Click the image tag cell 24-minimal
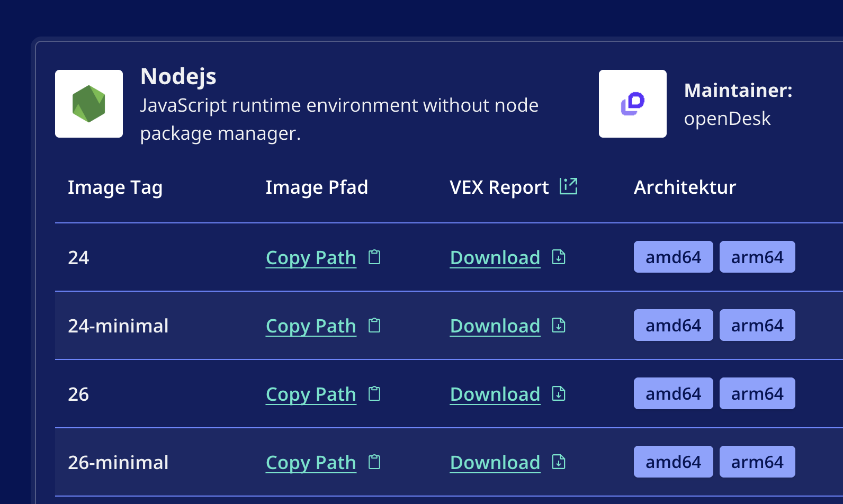The image size is (843, 504). 118,326
